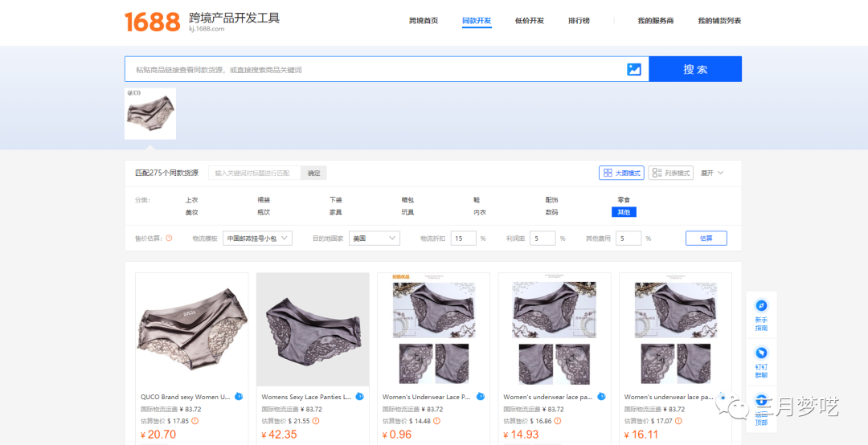The image size is (868, 445).
Task: Select the 其他 category filter
Action: pos(623,212)
